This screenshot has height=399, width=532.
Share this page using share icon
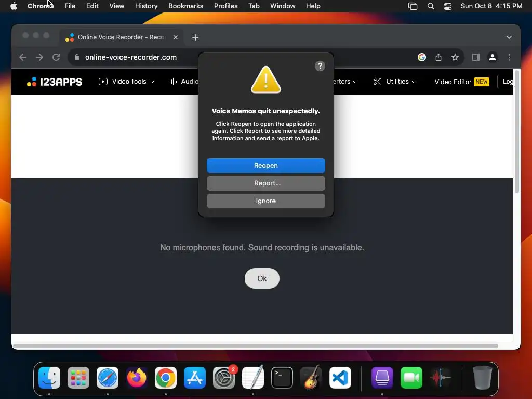(438, 57)
